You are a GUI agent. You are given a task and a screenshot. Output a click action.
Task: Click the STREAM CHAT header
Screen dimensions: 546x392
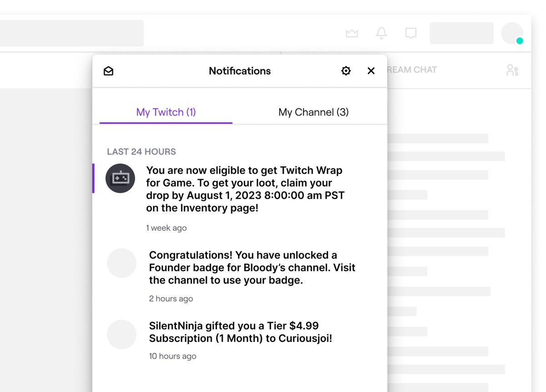coord(412,70)
